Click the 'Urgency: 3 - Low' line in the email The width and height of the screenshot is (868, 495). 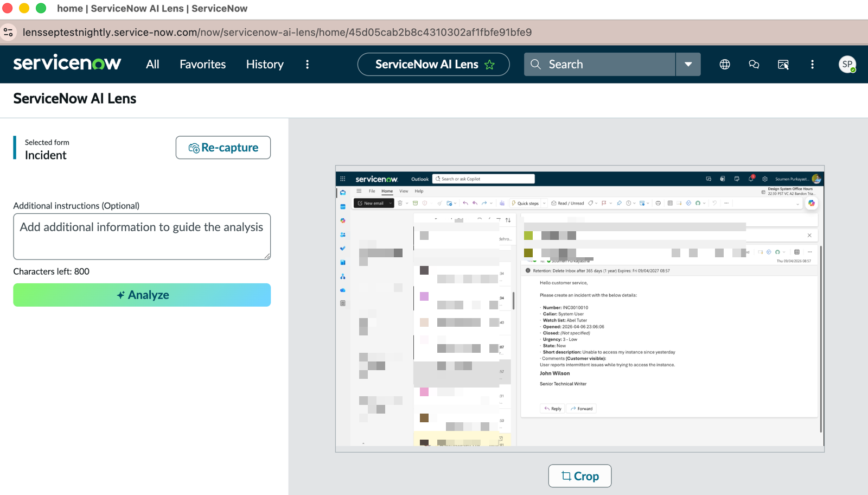(x=560, y=339)
